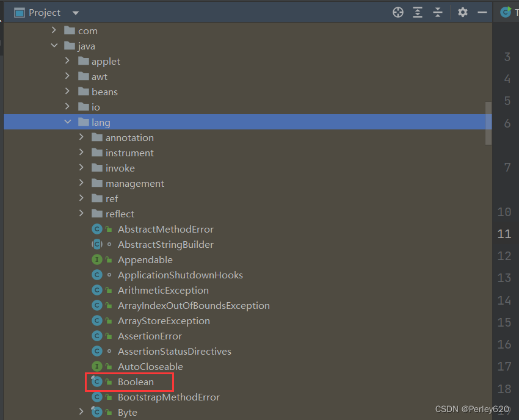Click line number 7 in editor gutter

click(x=507, y=167)
